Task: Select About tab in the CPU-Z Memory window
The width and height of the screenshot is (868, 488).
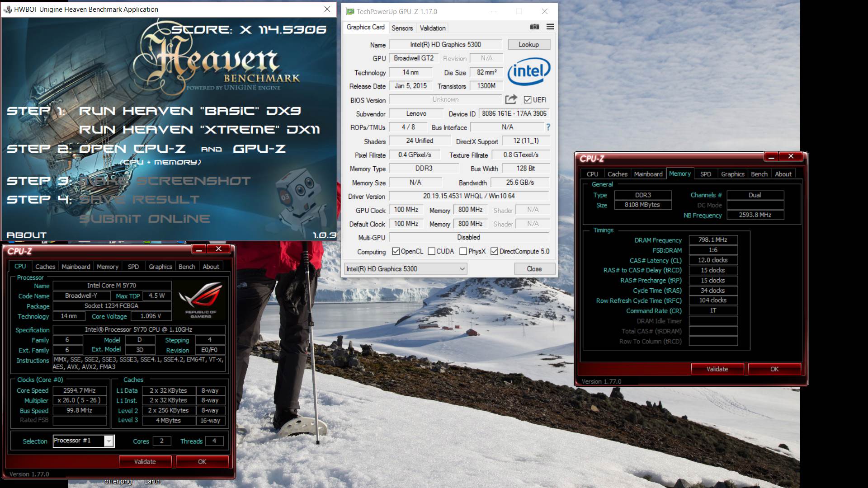Action: (783, 174)
